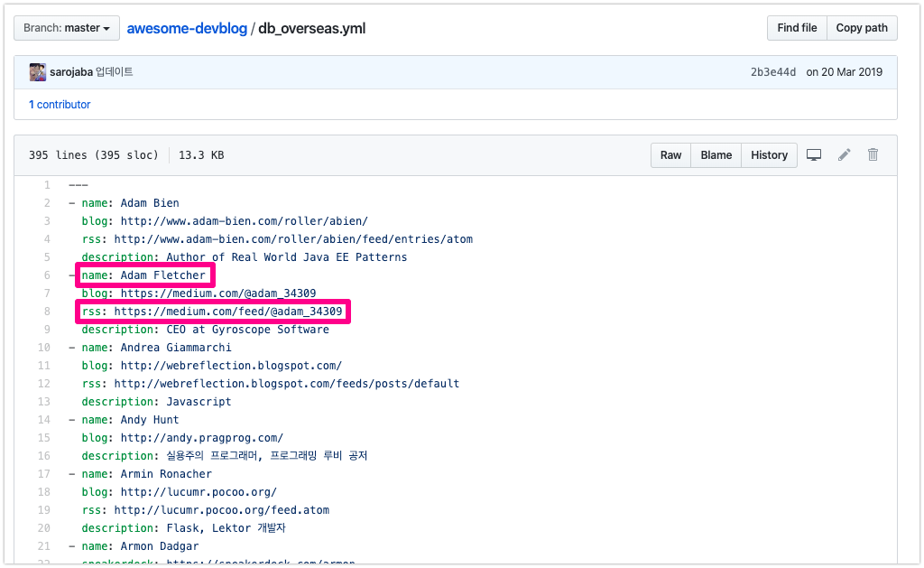Image resolution: width=924 pixels, height=568 pixels.
Task: Open commit 2b3e44d
Action: click(772, 72)
